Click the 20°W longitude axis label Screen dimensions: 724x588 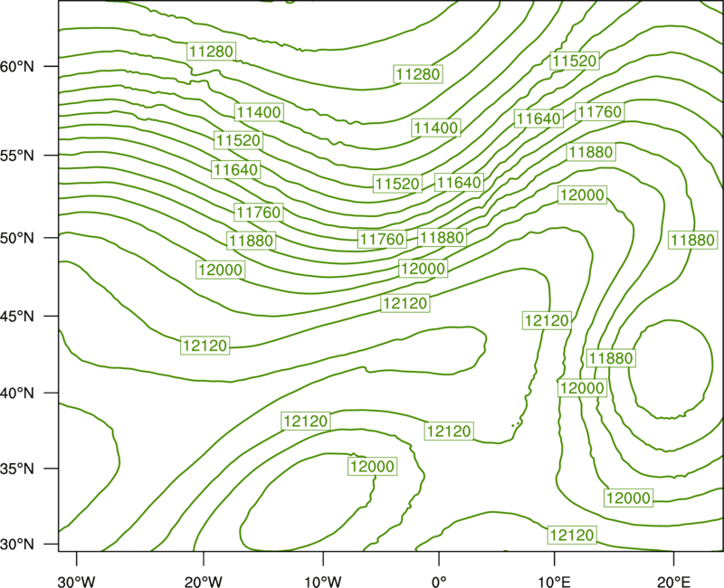coord(204,582)
